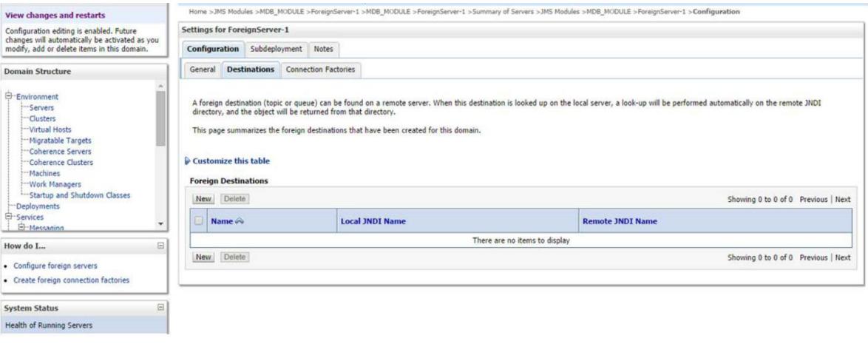The height and width of the screenshot is (344, 868).
Task: Collapse the How do I panel
Action: (x=160, y=246)
